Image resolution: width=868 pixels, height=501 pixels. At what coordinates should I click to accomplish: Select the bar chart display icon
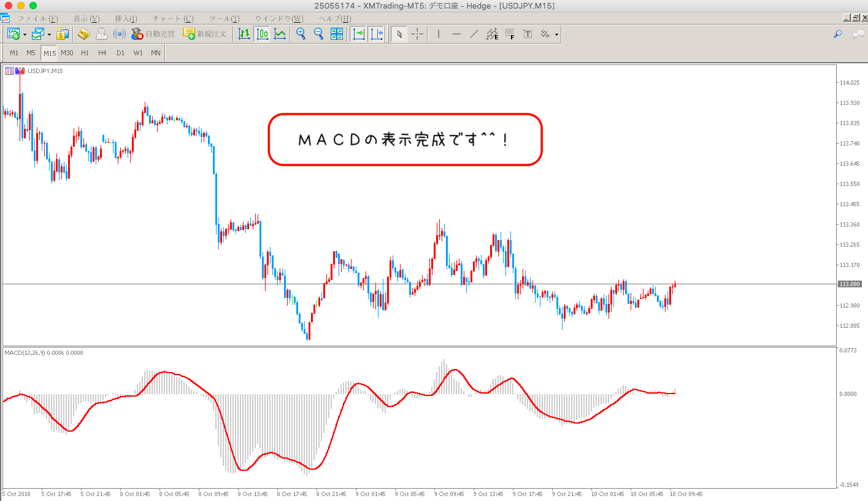click(244, 34)
